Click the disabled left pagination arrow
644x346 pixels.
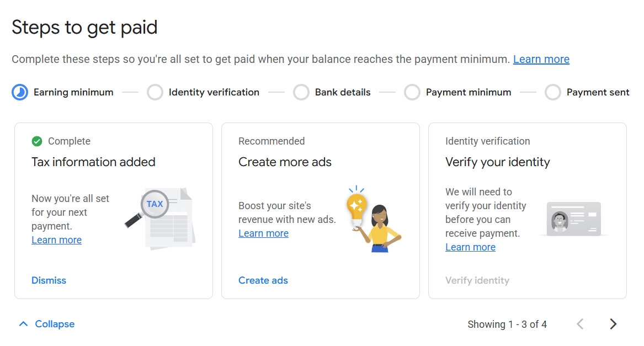coord(579,324)
